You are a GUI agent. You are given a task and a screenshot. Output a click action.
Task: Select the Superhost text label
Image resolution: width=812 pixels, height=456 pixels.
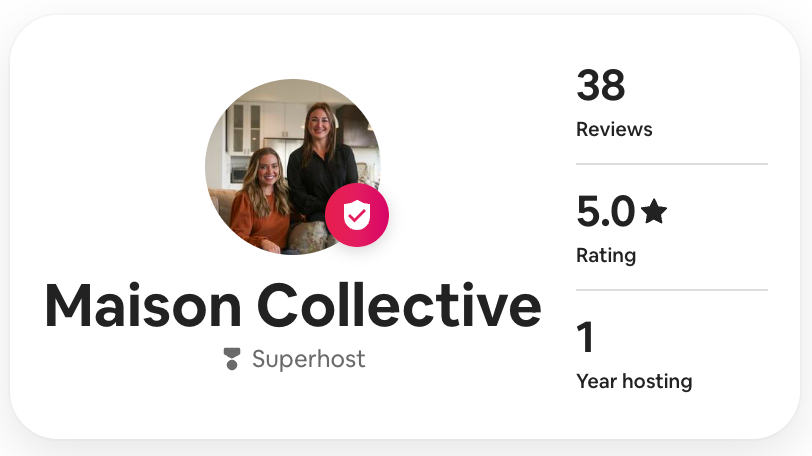coord(308,359)
